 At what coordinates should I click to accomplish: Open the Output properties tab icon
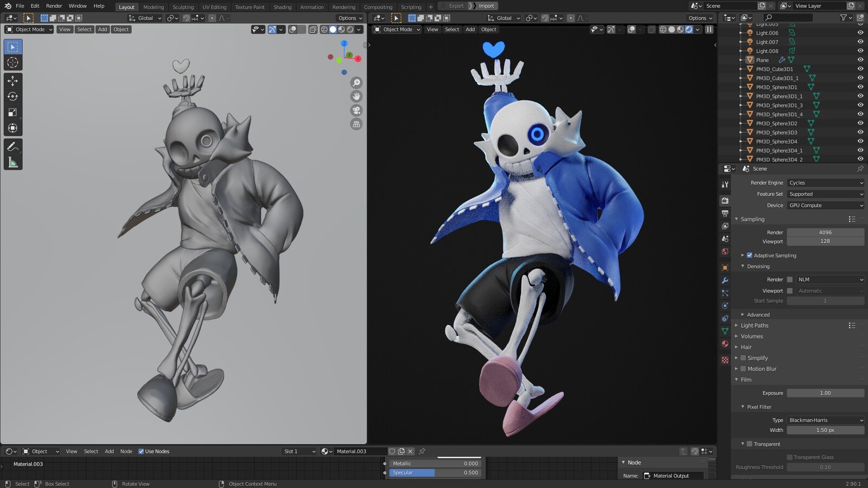725,214
